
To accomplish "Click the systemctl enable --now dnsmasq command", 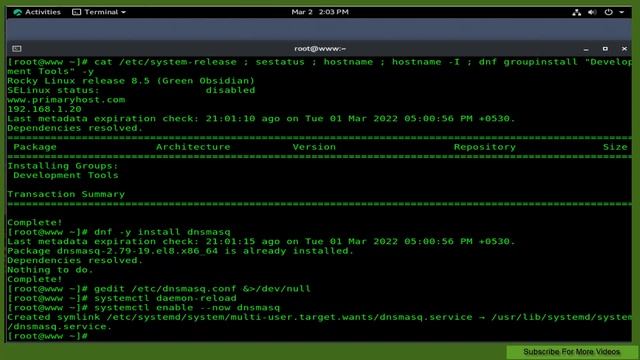I will (187, 308).
